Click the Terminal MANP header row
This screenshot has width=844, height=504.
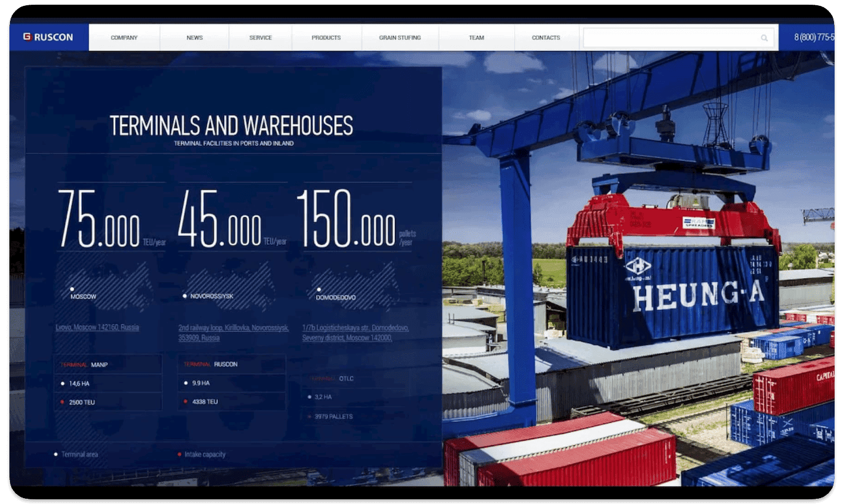(108, 364)
